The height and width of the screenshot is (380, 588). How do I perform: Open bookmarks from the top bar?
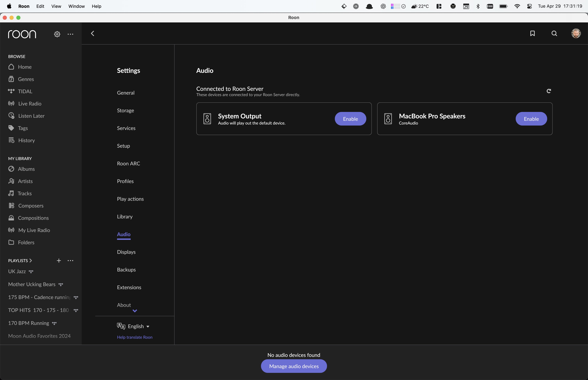tap(533, 33)
